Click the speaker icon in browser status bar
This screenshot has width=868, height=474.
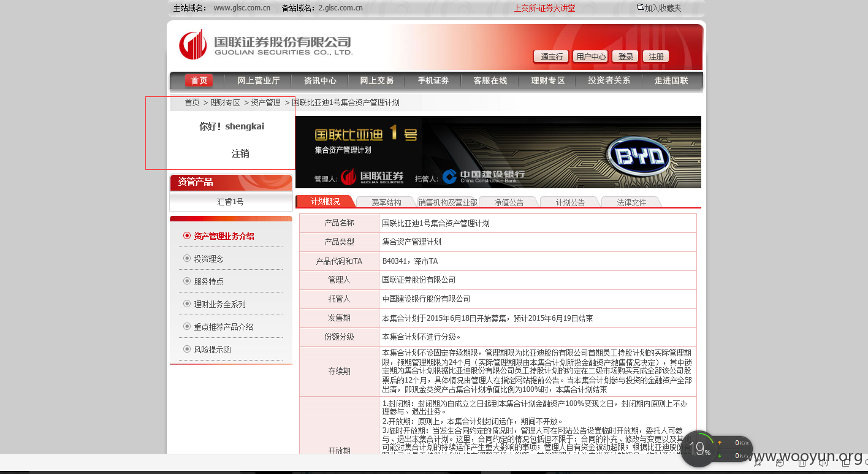(822, 462)
